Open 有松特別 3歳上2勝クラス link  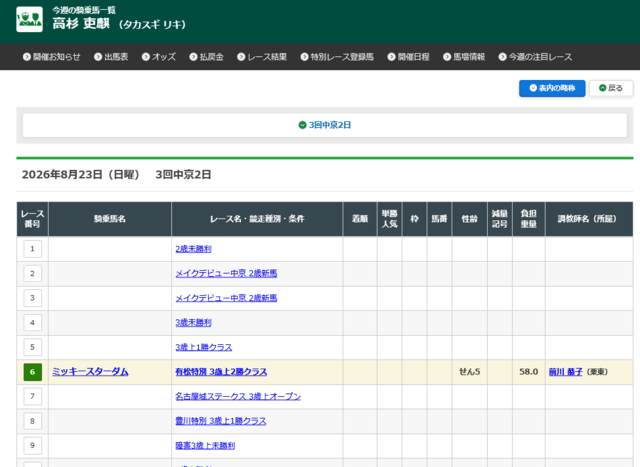click(221, 372)
